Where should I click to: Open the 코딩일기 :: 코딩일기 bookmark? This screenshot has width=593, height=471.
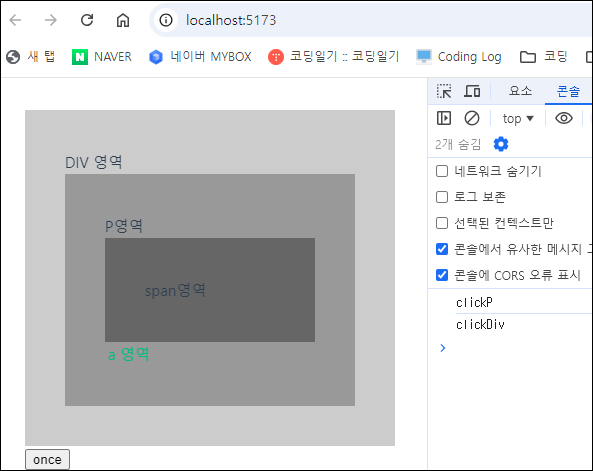click(x=333, y=57)
